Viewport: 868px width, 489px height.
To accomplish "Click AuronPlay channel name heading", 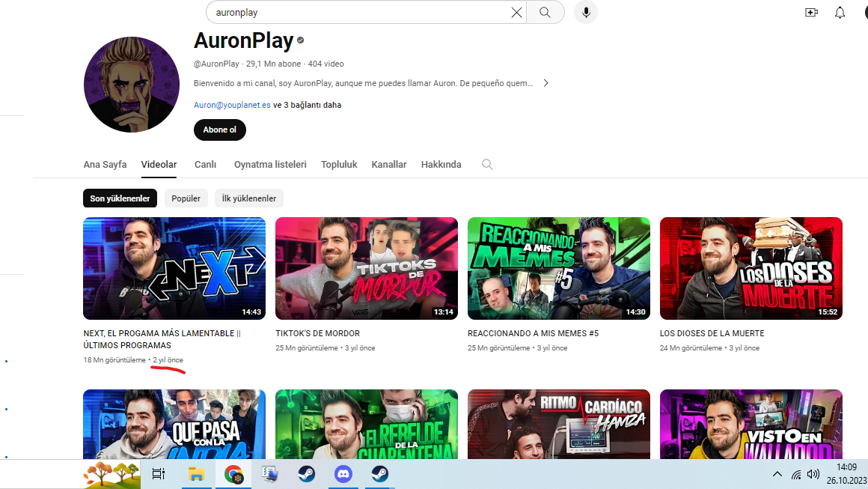I will [x=244, y=40].
